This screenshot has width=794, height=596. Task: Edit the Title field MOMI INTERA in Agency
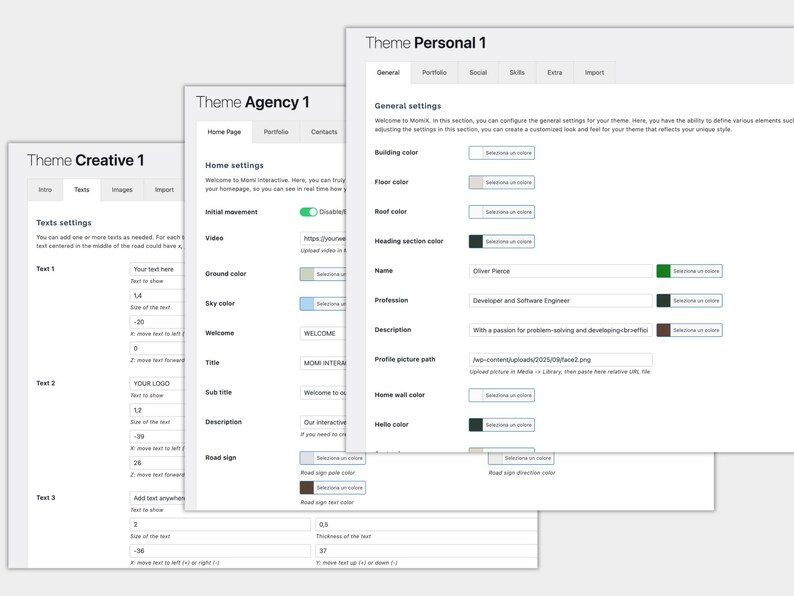pos(323,363)
